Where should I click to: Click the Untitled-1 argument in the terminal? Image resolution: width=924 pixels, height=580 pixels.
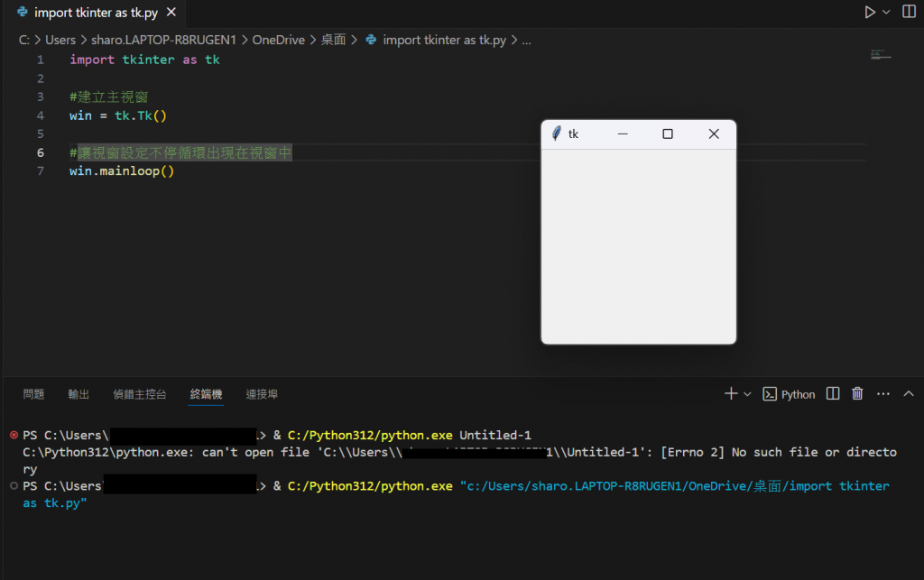(495, 435)
